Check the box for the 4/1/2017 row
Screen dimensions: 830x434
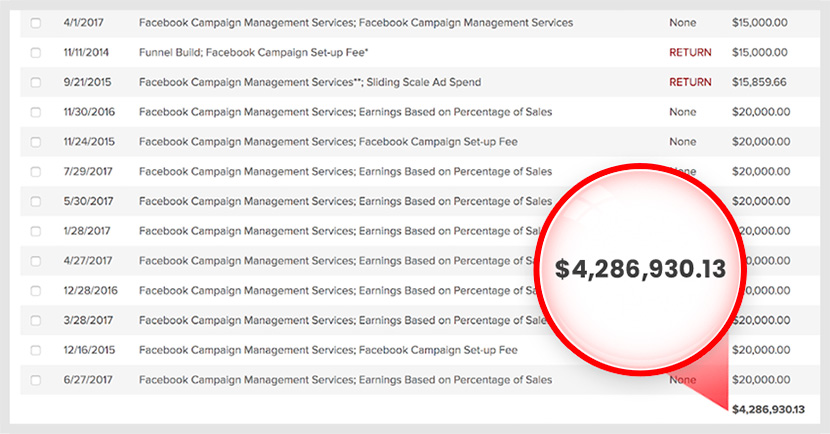click(36, 22)
